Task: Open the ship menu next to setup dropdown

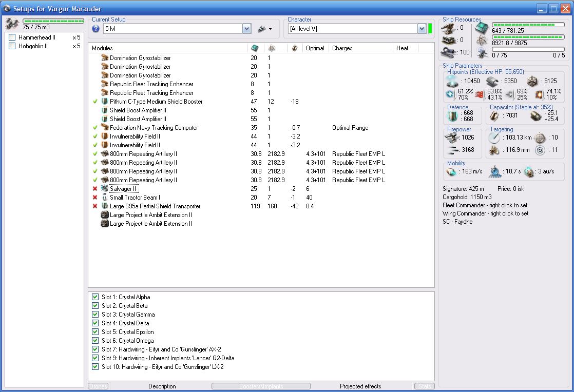Action: tap(265, 29)
